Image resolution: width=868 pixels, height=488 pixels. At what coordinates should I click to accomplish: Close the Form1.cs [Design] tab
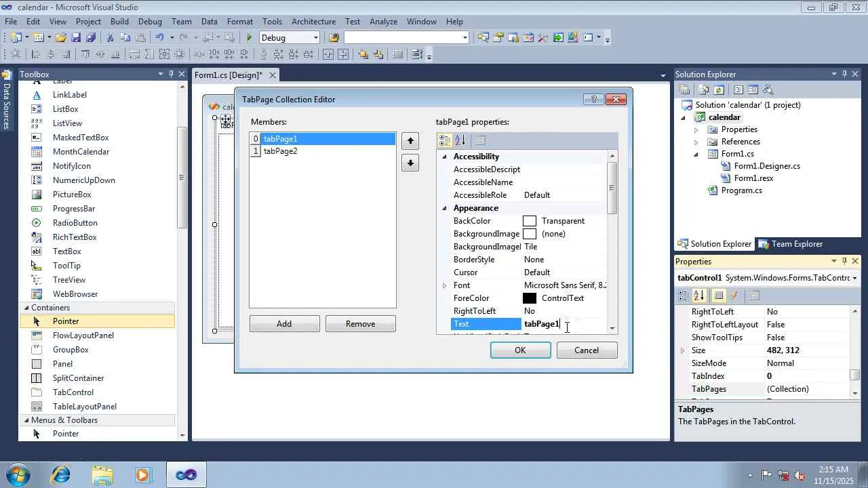pos(273,75)
